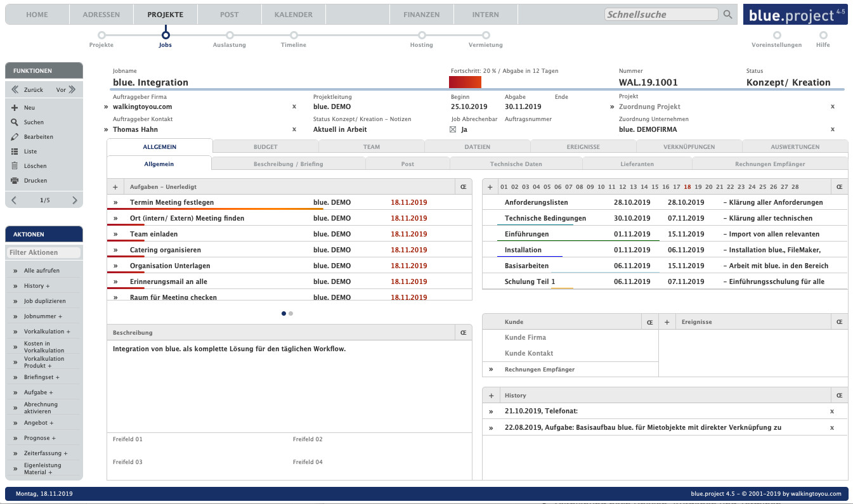
Task: Open the BUDGET tab
Action: point(265,147)
